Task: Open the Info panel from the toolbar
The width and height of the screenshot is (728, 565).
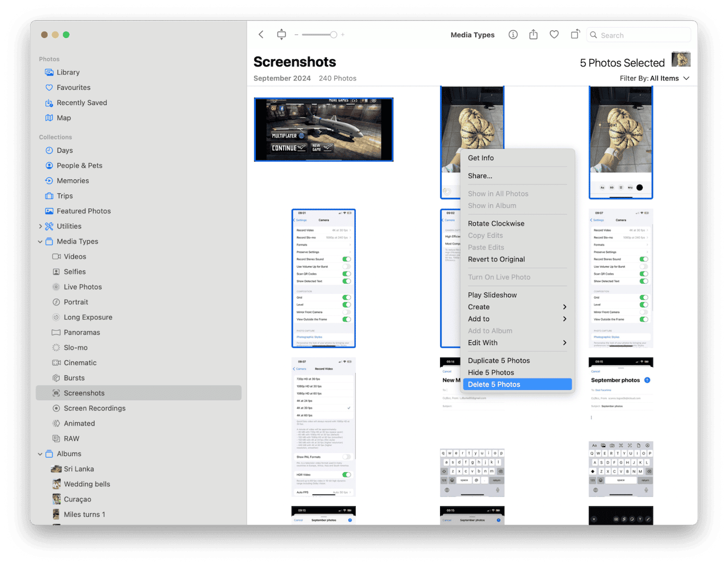Action: pyautogui.click(x=513, y=34)
